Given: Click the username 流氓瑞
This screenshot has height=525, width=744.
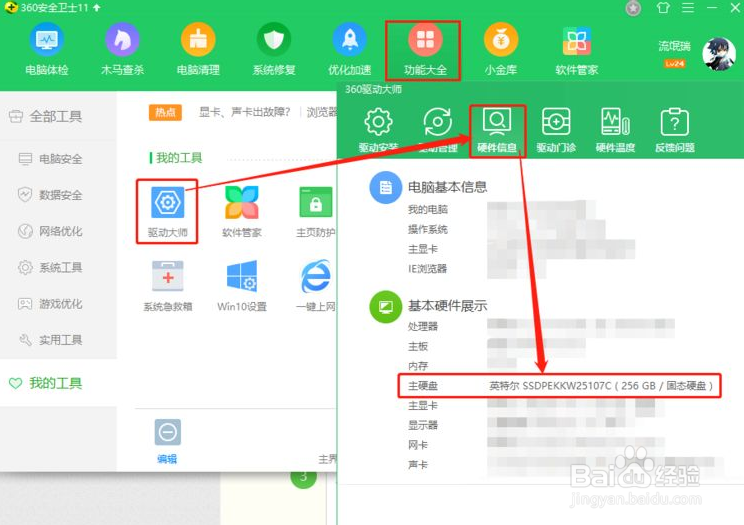Looking at the screenshot, I should pos(674,46).
